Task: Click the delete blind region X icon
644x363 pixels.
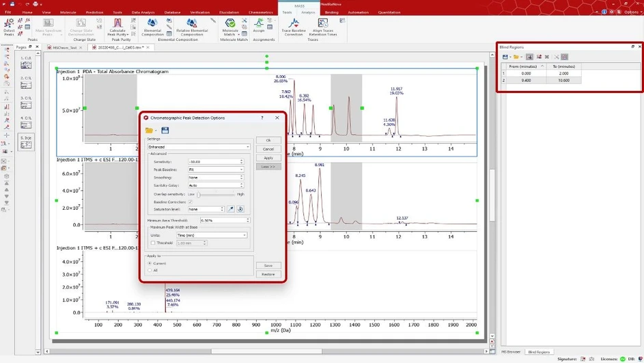Action: (546, 57)
